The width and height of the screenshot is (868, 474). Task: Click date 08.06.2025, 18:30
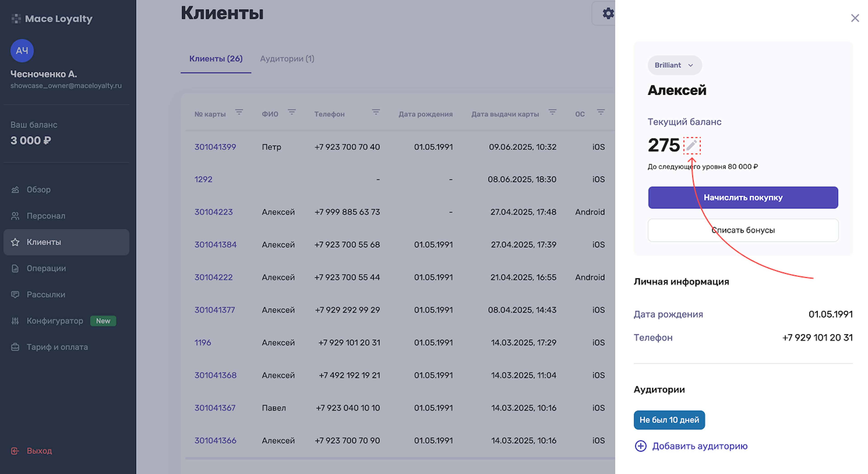point(522,179)
